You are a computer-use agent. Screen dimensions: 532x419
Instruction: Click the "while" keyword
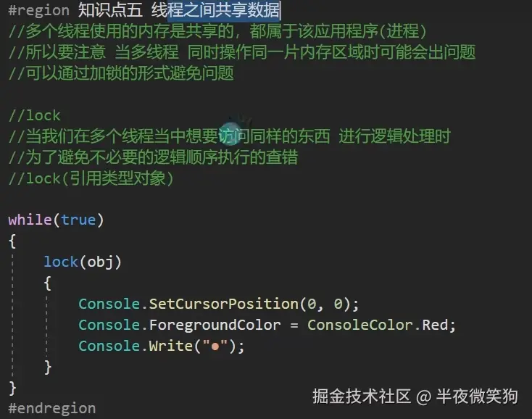pos(30,220)
